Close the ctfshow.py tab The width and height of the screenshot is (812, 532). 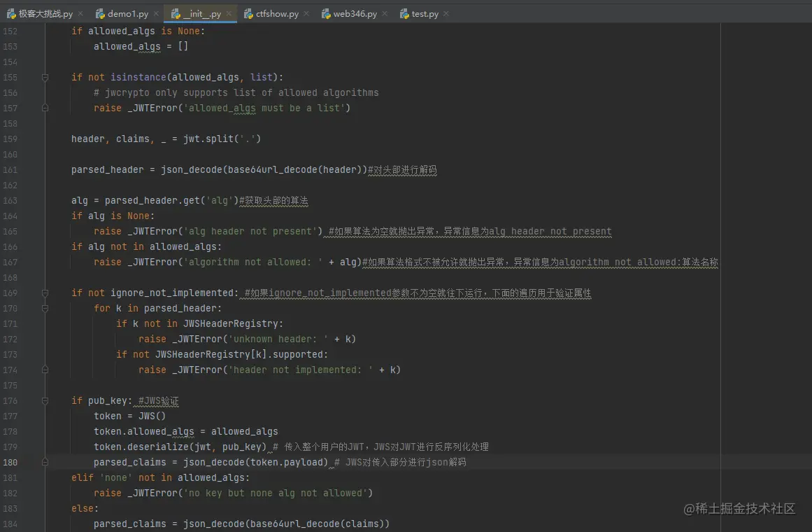pos(306,13)
